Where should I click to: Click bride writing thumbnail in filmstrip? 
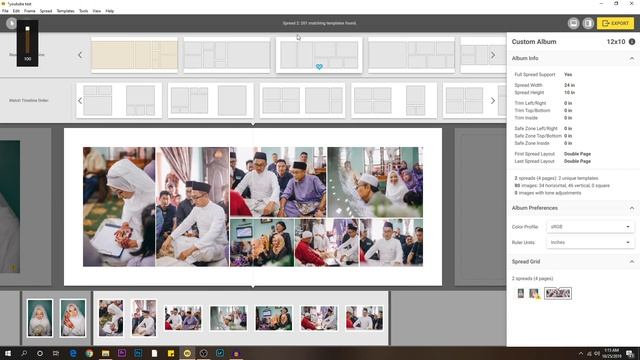[x=111, y=318]
